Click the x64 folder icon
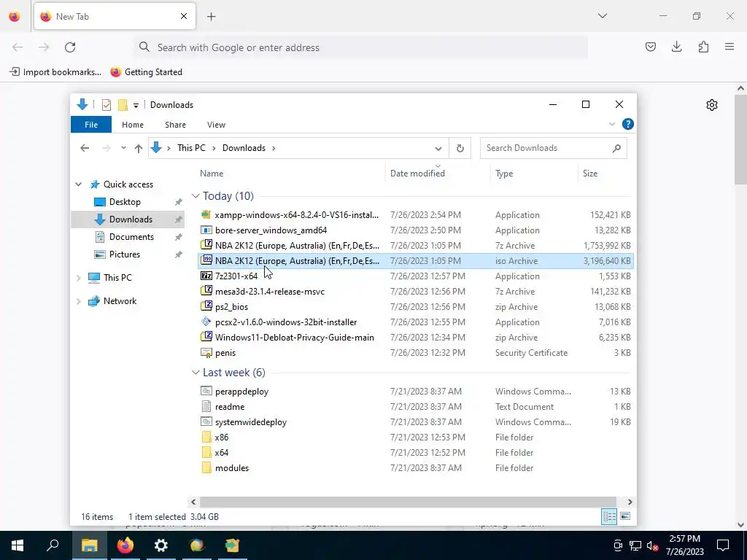 (206, 452)
